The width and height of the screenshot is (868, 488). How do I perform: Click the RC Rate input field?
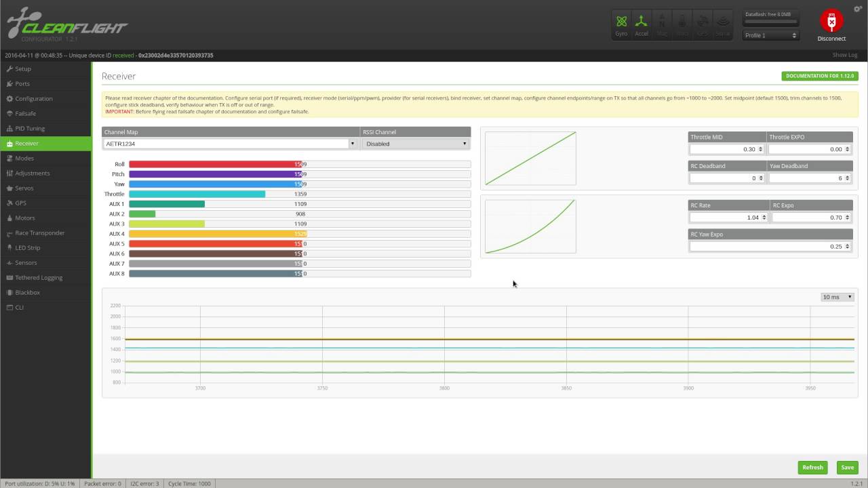point(729,218)
